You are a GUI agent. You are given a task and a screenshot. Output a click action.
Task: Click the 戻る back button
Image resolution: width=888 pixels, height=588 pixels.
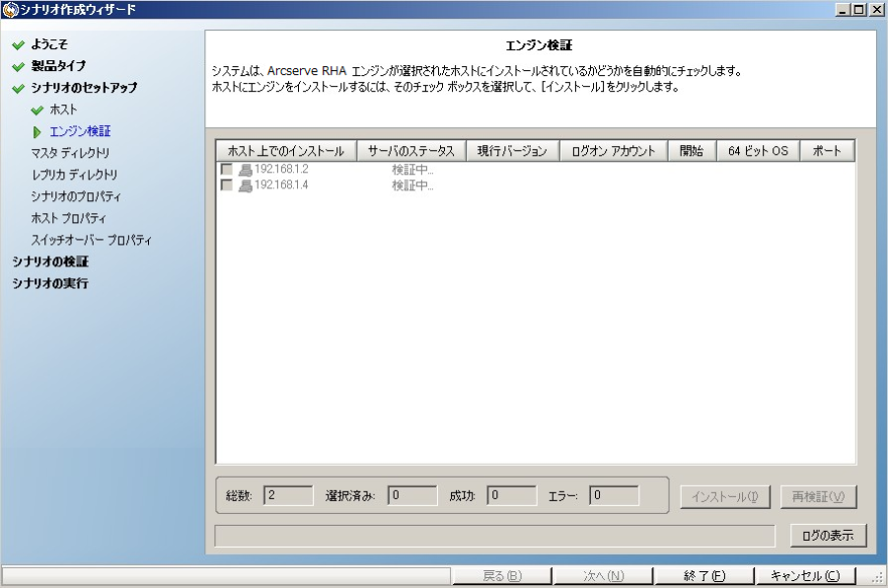pyautogui.click(x=502, y=576)
